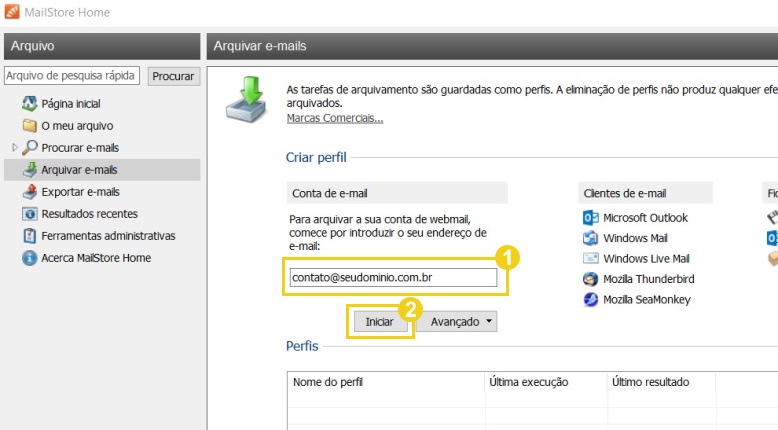Screen dimensions: 778x430
Task: Choose Mozilla Thunderbird email client
Action: (x=649, y=279)
